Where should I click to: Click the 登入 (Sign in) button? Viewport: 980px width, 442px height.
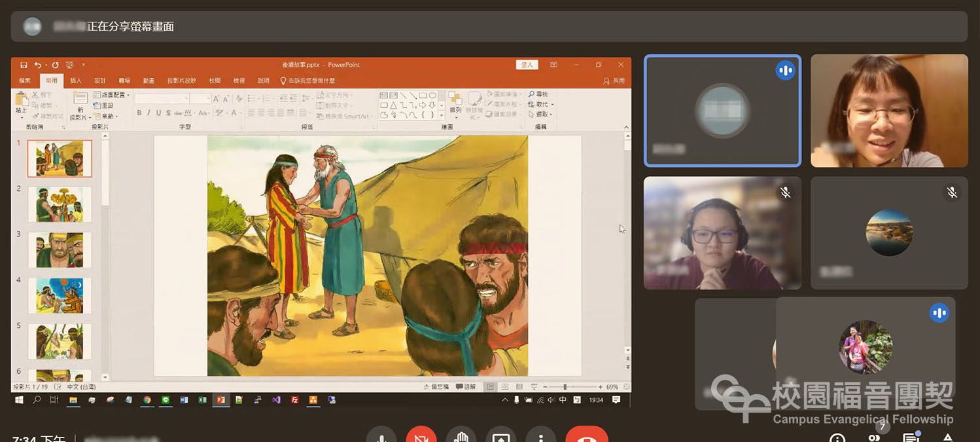click(x=527, y=65)
